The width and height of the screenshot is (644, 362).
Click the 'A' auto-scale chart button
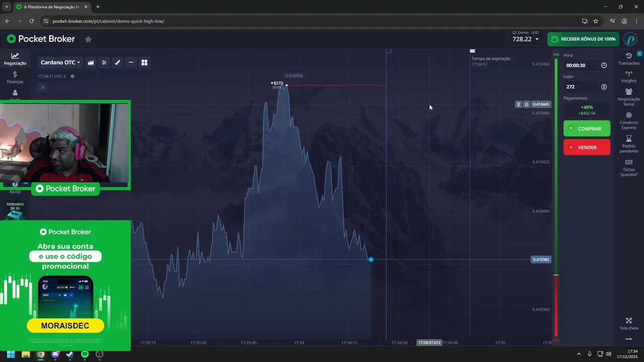pos(42,87)
